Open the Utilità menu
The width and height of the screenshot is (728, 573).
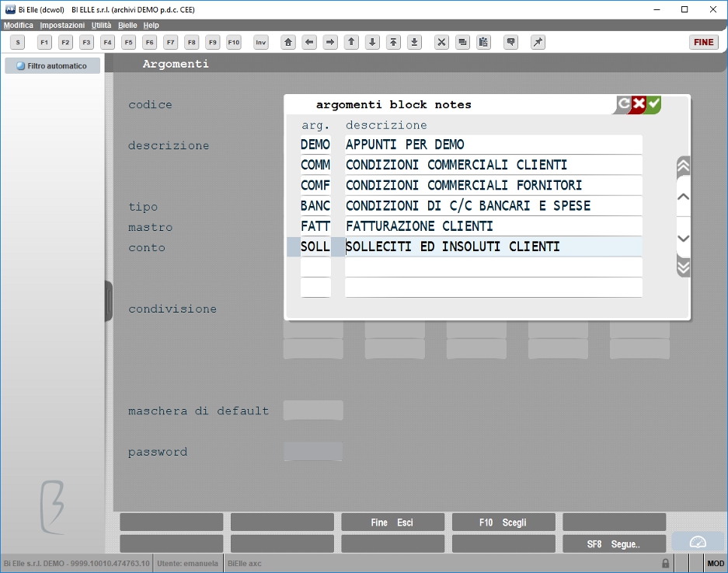click(x=101, y=25)
